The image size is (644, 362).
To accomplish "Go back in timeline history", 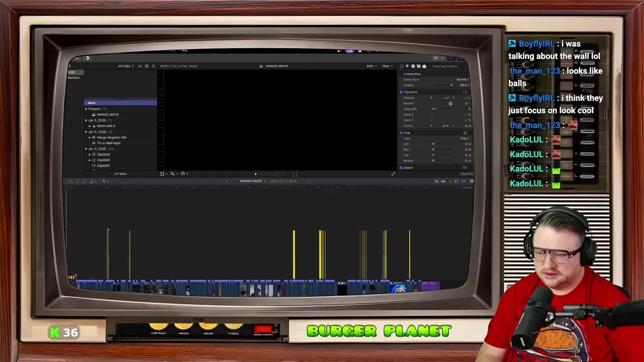I will [x=226, y=181].
